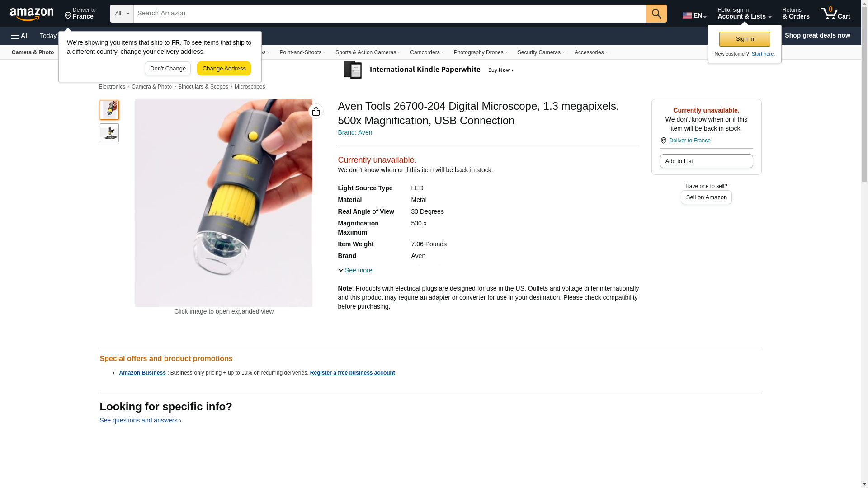Open the Brand: Aven link

355,132
